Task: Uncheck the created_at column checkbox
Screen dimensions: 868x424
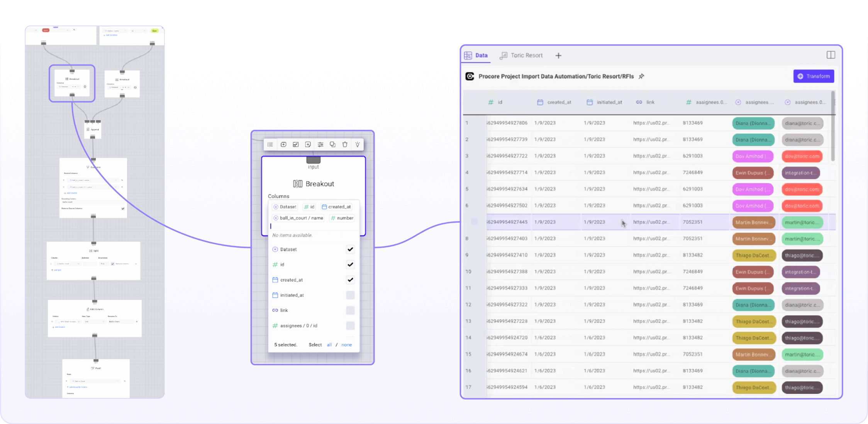Action: [350, 280]
